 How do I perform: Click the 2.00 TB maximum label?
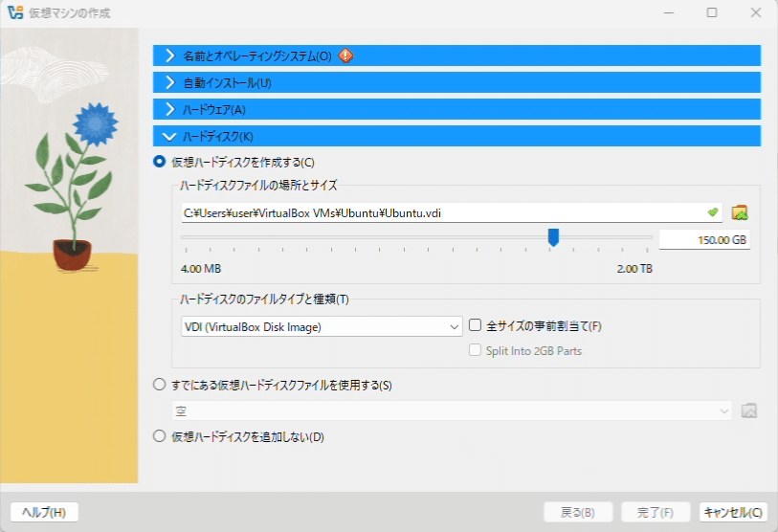click(x=634, y=269)
